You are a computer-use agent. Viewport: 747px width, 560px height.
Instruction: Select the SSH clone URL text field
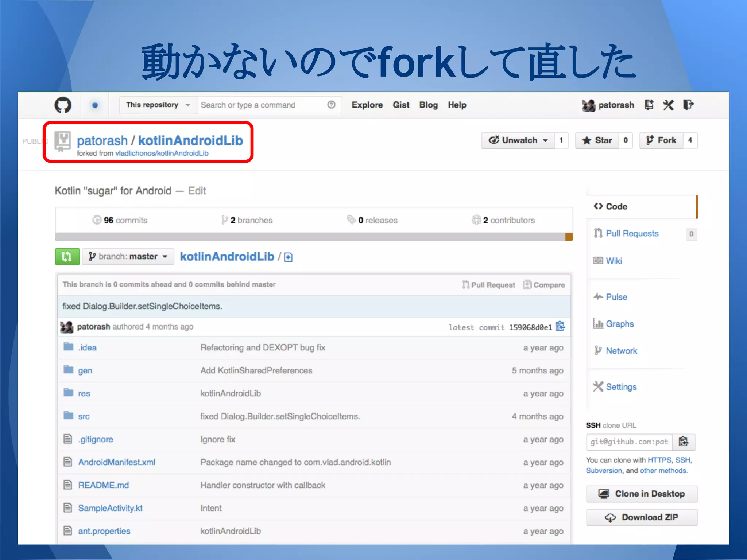tap(630, 442)
